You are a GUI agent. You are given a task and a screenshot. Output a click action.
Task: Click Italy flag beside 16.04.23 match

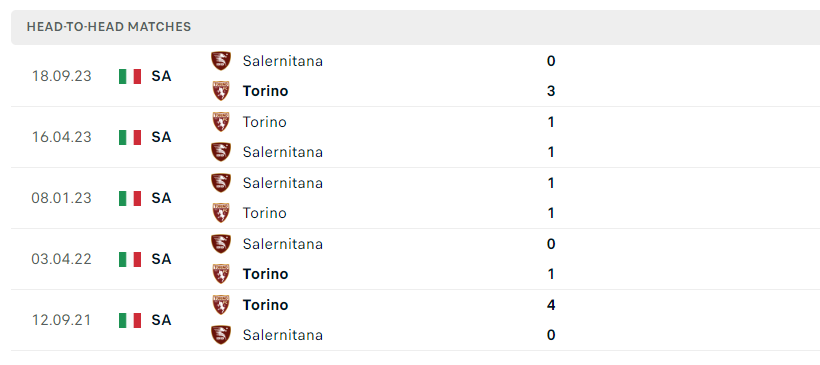(x=130, y=138)
